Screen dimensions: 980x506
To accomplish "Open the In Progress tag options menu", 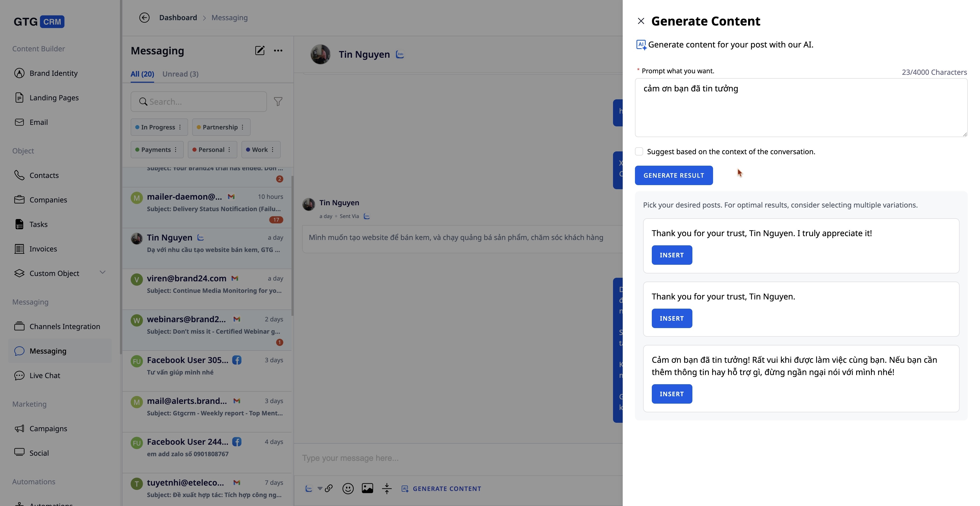I will 180,127.
